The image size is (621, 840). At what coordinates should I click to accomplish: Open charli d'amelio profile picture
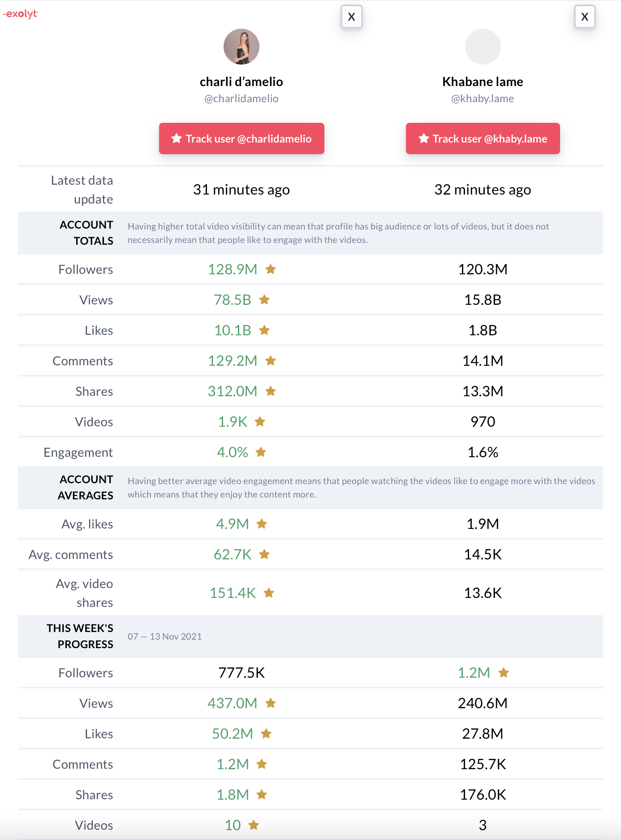coord(241,47)
